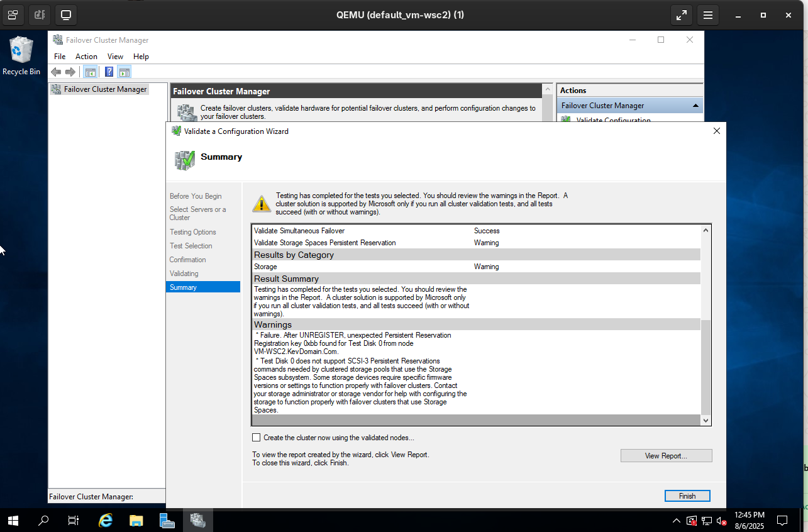Click Finish to close the wizard
The image size is (808, 532).
[687, 496]
